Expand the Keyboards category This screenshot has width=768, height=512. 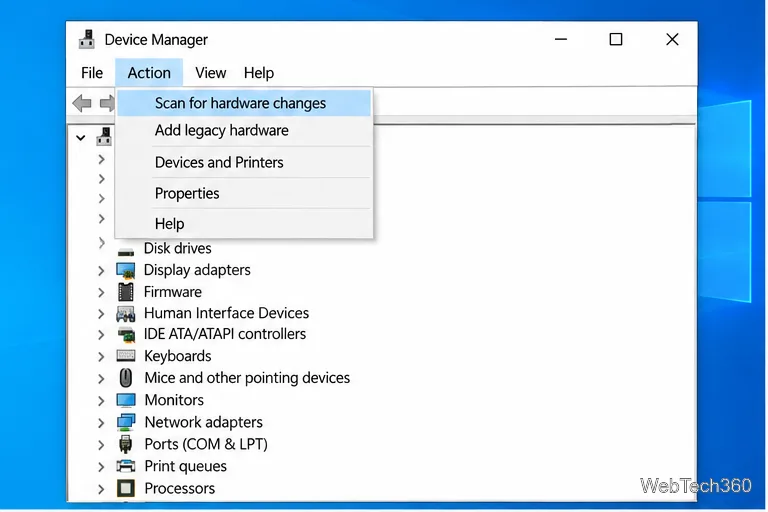tap(101, 357)
